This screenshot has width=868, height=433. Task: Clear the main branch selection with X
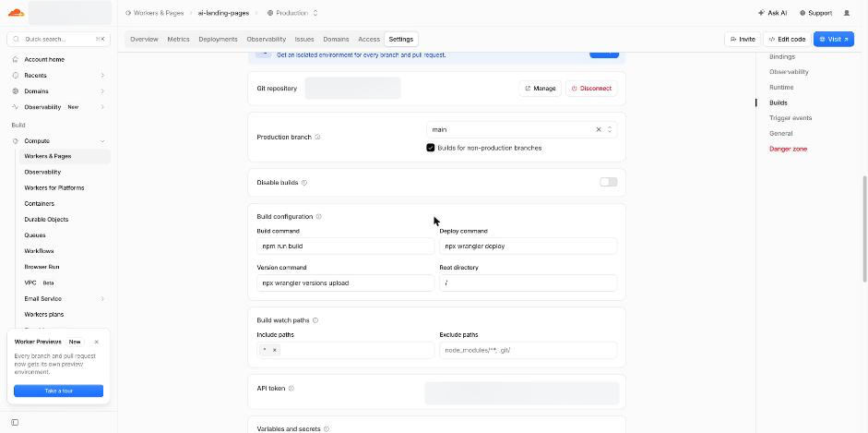coord(599,129)
